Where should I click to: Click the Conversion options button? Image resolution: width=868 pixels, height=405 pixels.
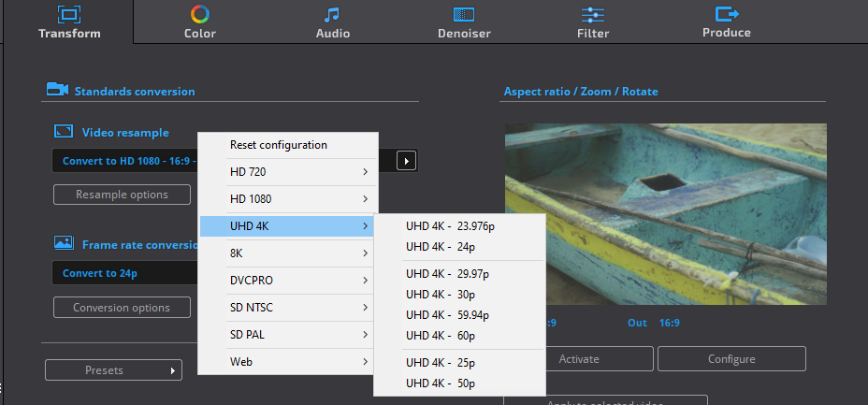coord(122,308)
